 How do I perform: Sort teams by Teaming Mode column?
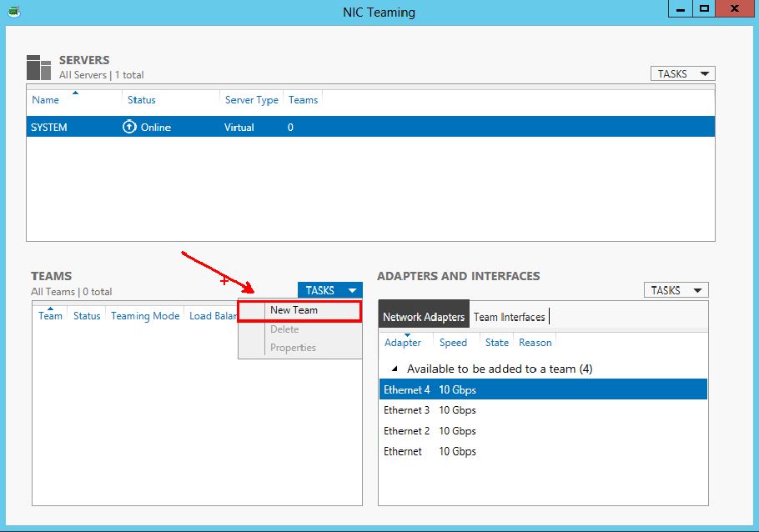tap(145, 316)
